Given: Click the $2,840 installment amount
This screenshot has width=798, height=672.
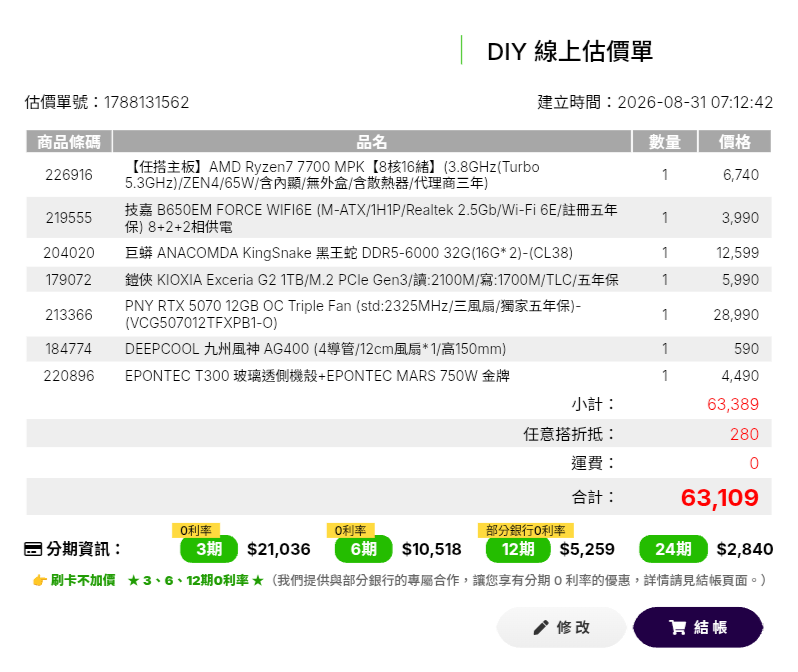Looking at the screenshot, I should (745, 549).
